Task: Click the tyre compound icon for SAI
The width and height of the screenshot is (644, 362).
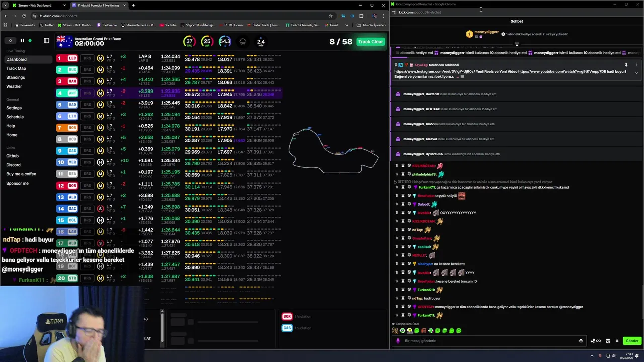Action: click(100, 209)
